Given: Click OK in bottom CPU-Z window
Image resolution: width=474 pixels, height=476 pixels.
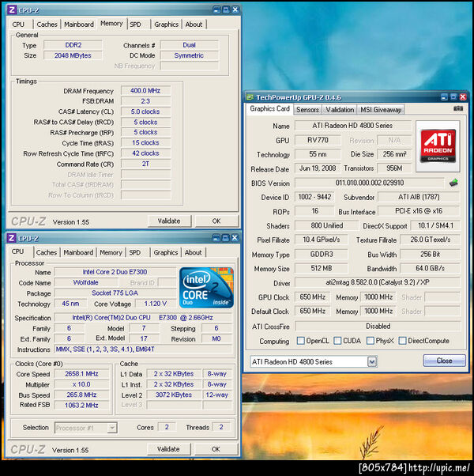Looking at the screenshot, I should click(216, 449).
